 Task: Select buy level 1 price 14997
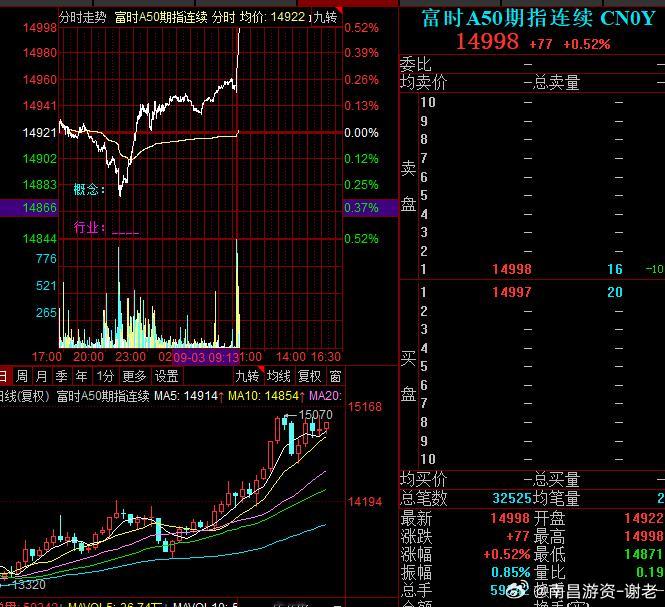(511, 292)
